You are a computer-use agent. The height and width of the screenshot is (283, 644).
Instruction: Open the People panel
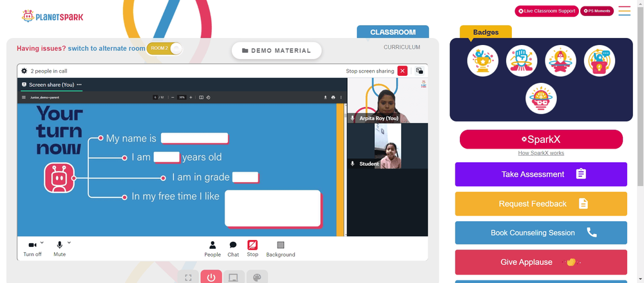213,249
